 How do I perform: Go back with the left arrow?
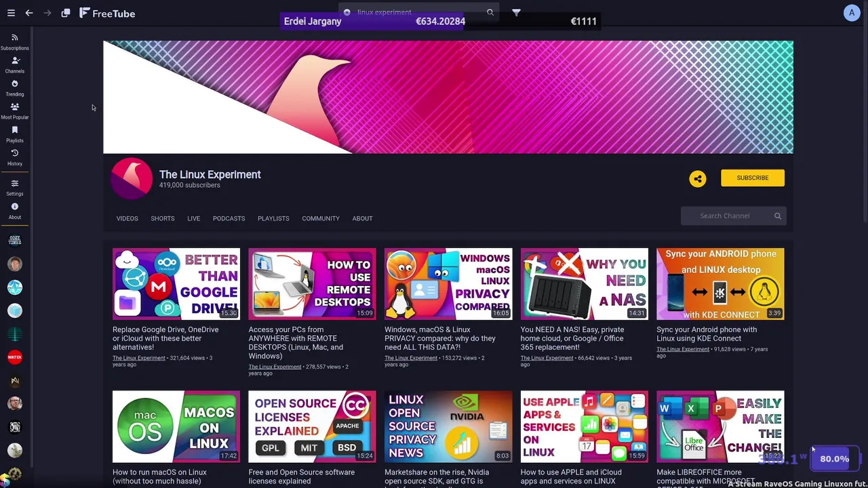(x=29, y=13)
